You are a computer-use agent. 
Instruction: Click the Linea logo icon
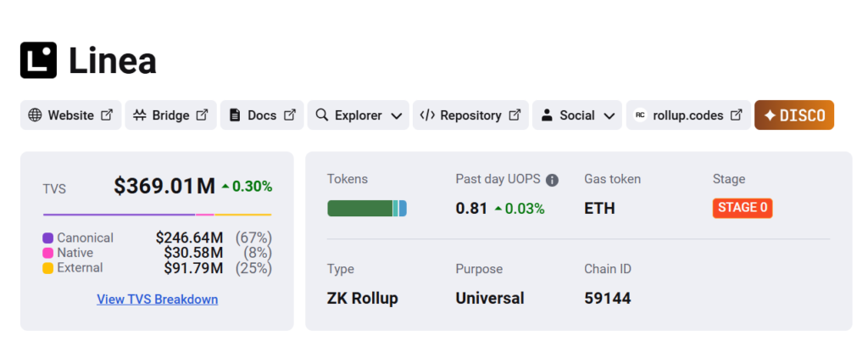click(38, 60)
